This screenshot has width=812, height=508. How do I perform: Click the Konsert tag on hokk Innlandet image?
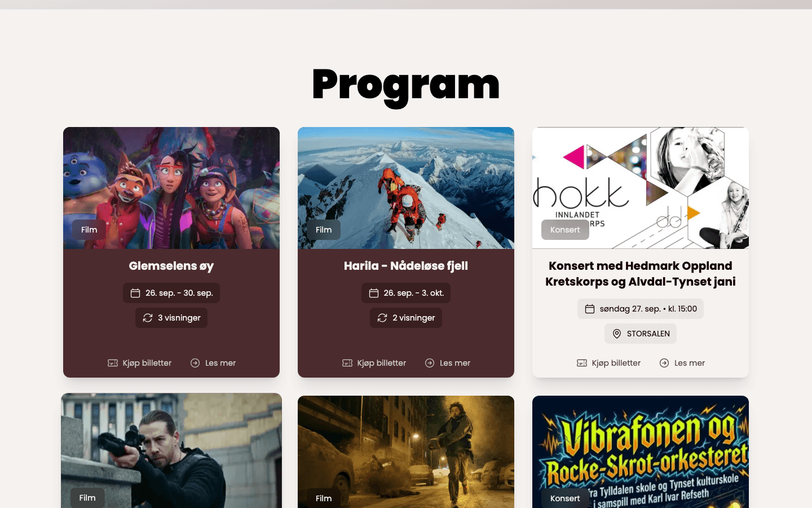[565, 230]
